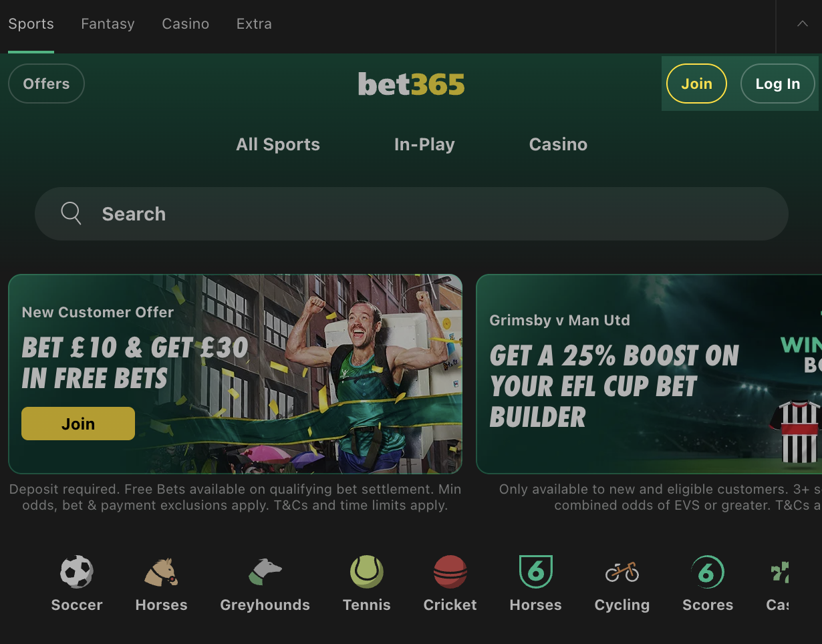The height and width of the screenshot is (644, 822).
Task: Select the brown Horses head icon
Action: [x=161, y=572]
